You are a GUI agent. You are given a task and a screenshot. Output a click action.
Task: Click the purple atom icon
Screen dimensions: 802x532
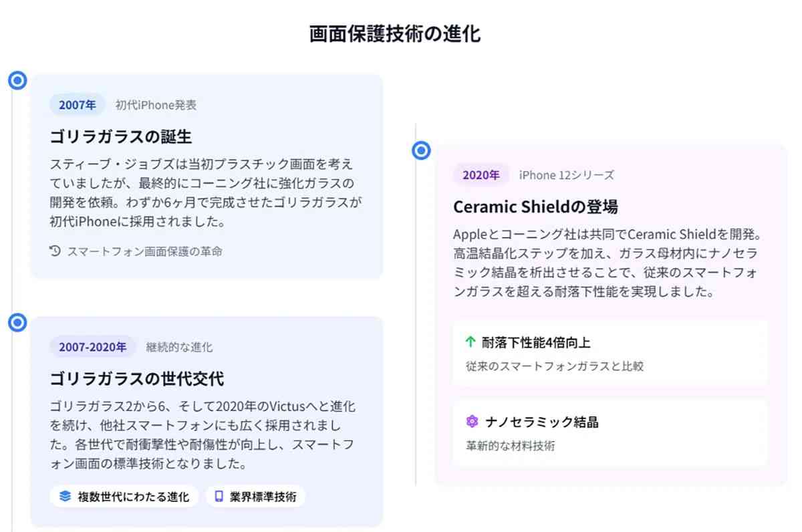472,422
